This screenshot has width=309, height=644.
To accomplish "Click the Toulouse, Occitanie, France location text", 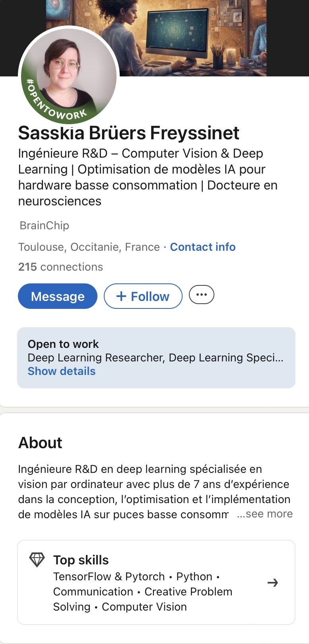I will [x=89, y=247].
